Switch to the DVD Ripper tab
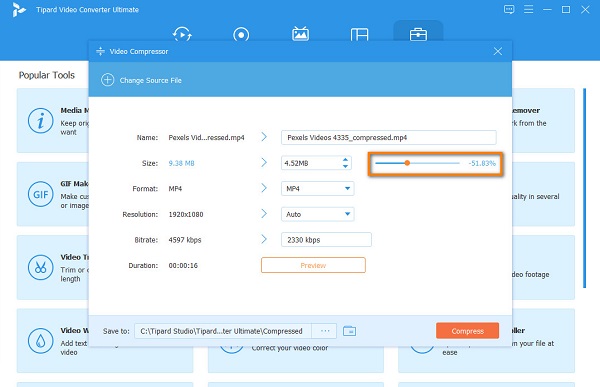The width and height of the screenshot is (600, 387). [241, 34]
